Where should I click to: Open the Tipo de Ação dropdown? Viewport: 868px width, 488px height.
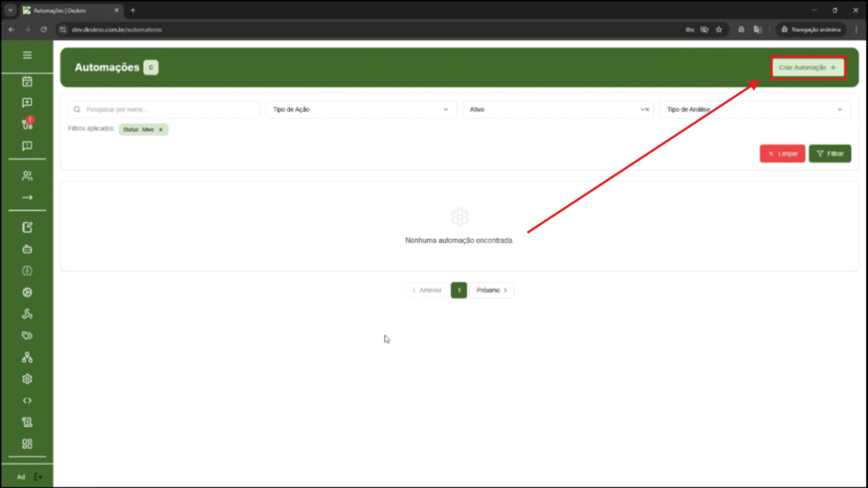click(361, 109)
